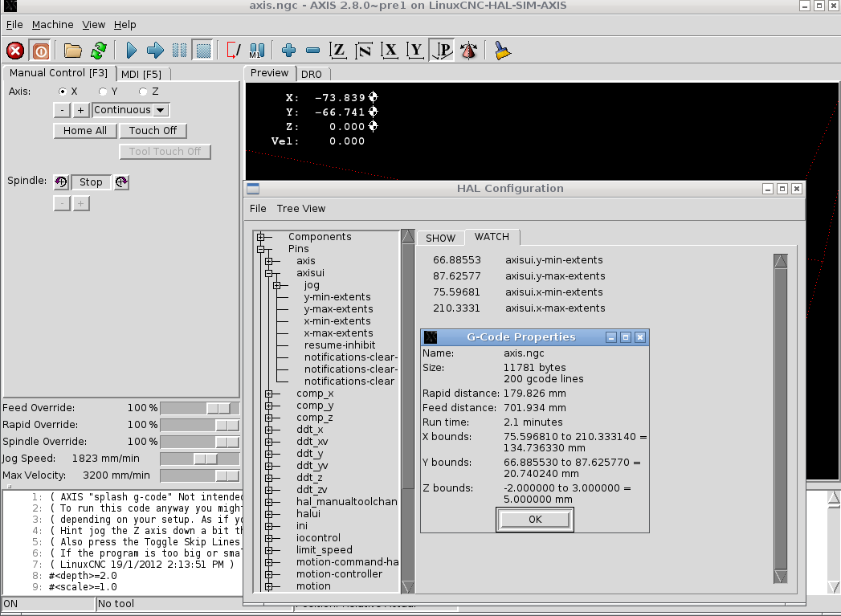Toggle skip lines with slash icon
841x616 pixels.
(233, 51)
